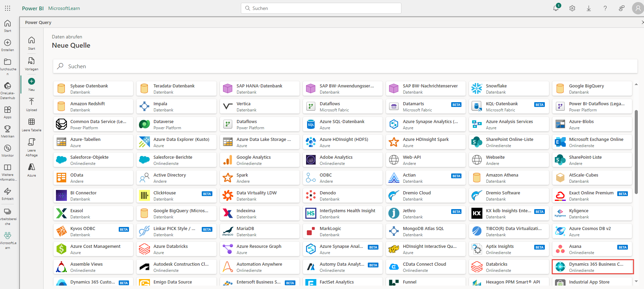The image size is (644, 289).
Task: Open the notifications bell
Action: point(556,8)
